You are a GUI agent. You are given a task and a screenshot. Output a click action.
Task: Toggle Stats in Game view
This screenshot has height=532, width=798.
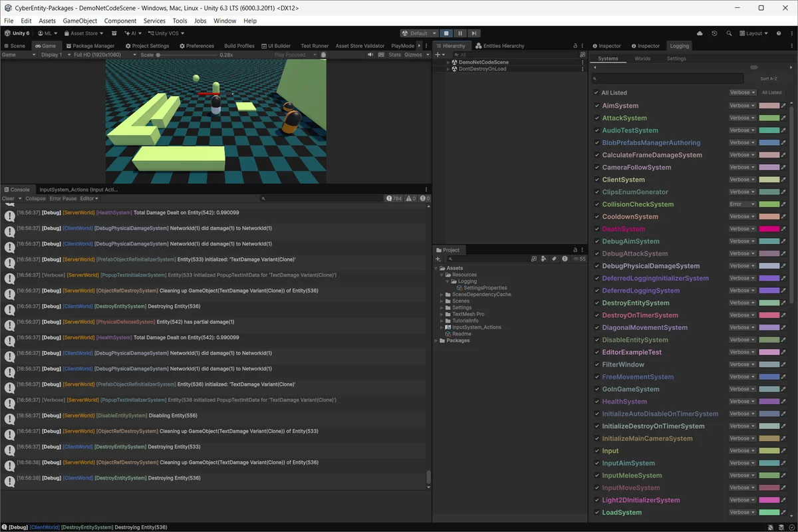394,55
